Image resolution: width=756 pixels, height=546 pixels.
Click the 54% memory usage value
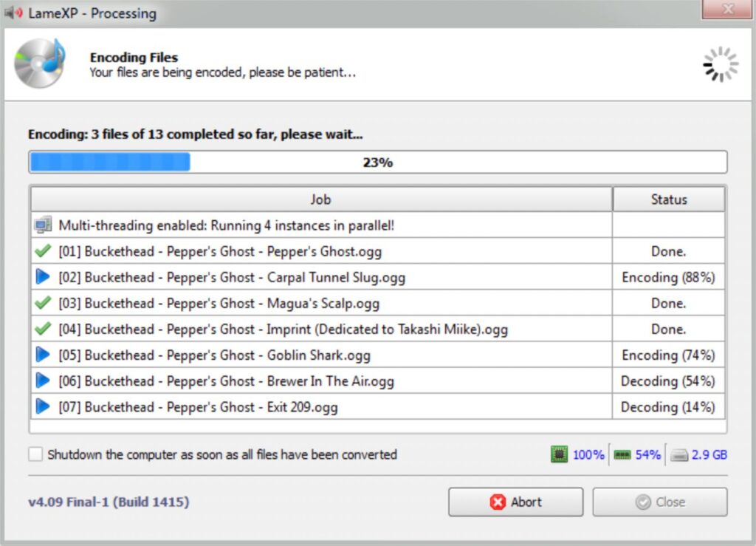click(x=648, y=455)
